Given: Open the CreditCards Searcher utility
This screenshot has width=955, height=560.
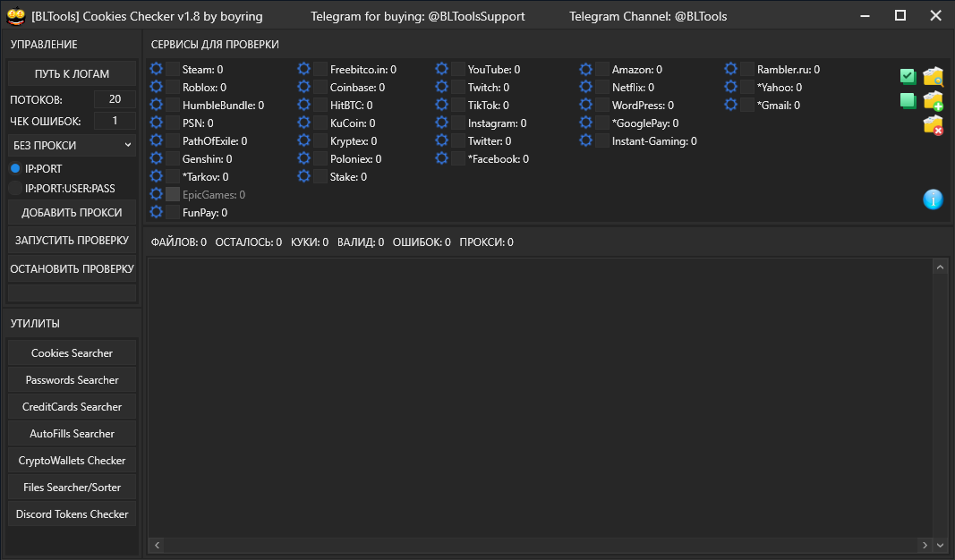Looking at the screenshot, I should (72, 407).
